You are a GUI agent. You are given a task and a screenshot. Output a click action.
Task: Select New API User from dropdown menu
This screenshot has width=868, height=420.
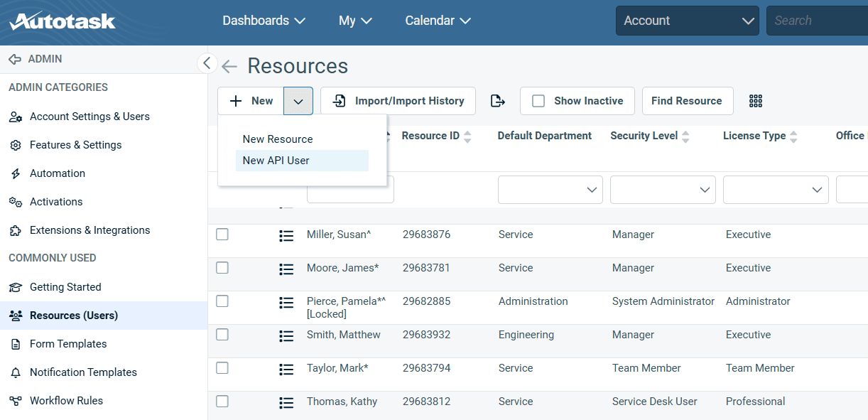pyautogui.click(x=302, y=161)
